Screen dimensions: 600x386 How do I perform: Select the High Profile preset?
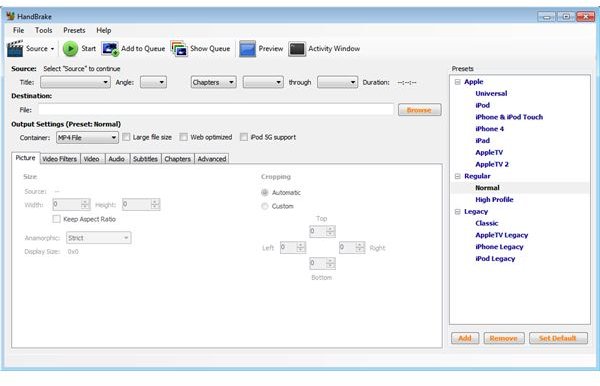(494, 200)
